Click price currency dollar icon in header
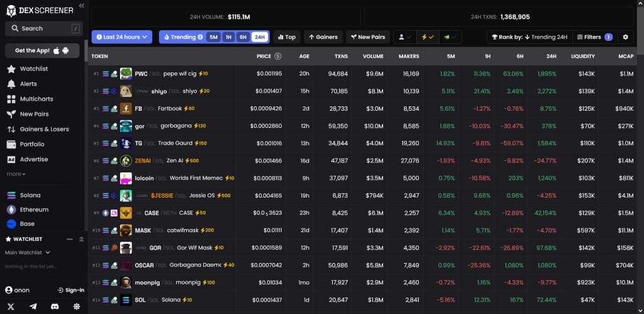Viewport: 644px width, 314px height. pyautogui.click(x=278, y=56)
